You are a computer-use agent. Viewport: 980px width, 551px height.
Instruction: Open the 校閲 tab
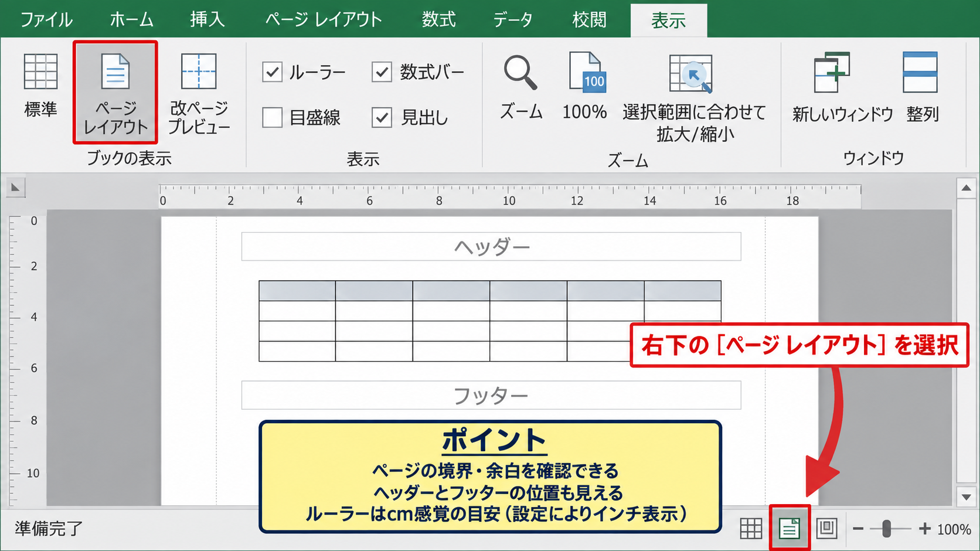589,19
